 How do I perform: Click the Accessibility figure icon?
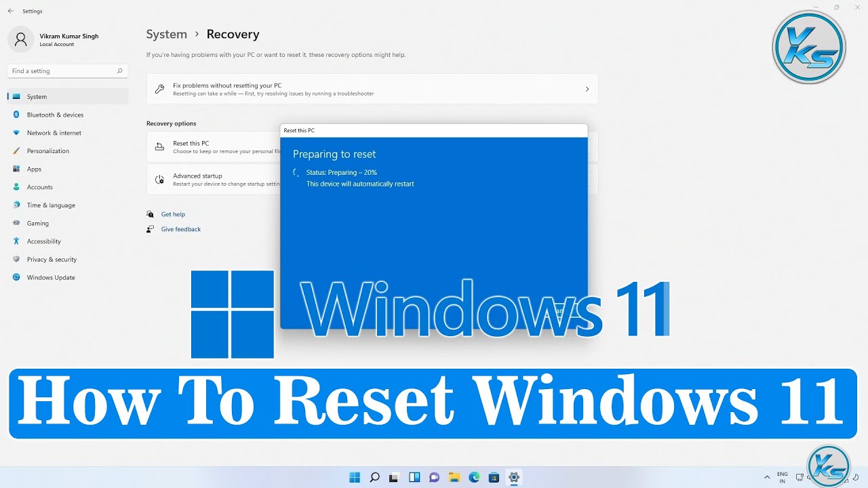[x=16, y=241]
